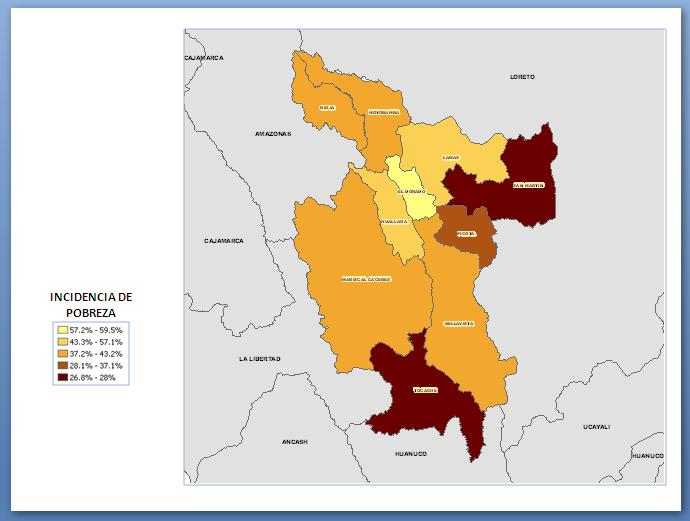Click the 57.2% - 59.5% legend color swatch

[63, 329]
